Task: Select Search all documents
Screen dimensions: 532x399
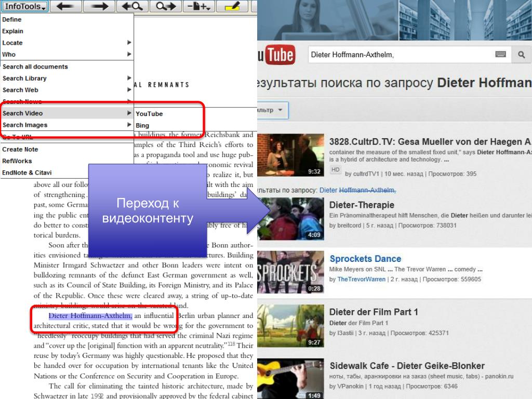Action: [x=35, y=67]
